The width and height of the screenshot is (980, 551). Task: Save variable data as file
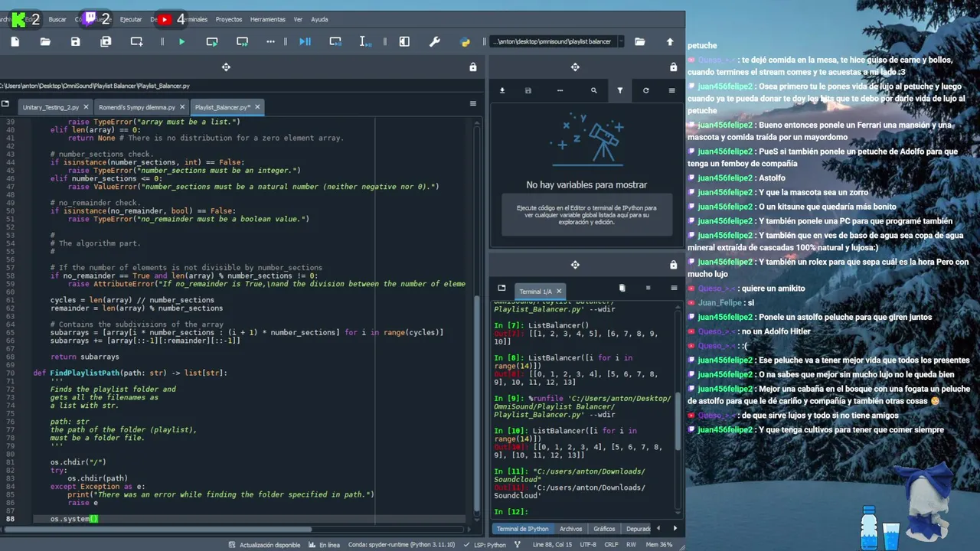coord(528,90)
